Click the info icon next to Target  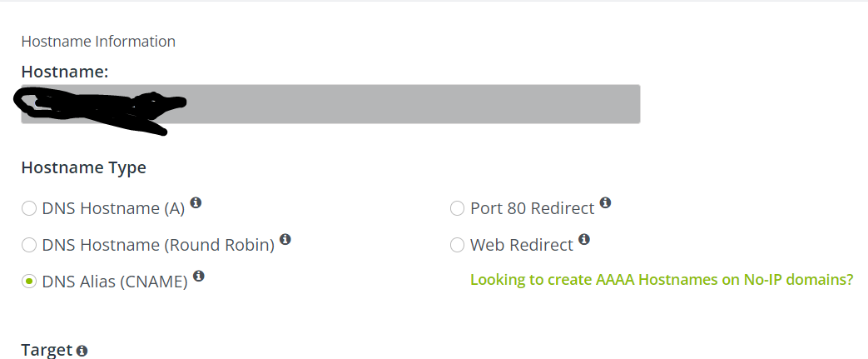[x=82, y=351]
